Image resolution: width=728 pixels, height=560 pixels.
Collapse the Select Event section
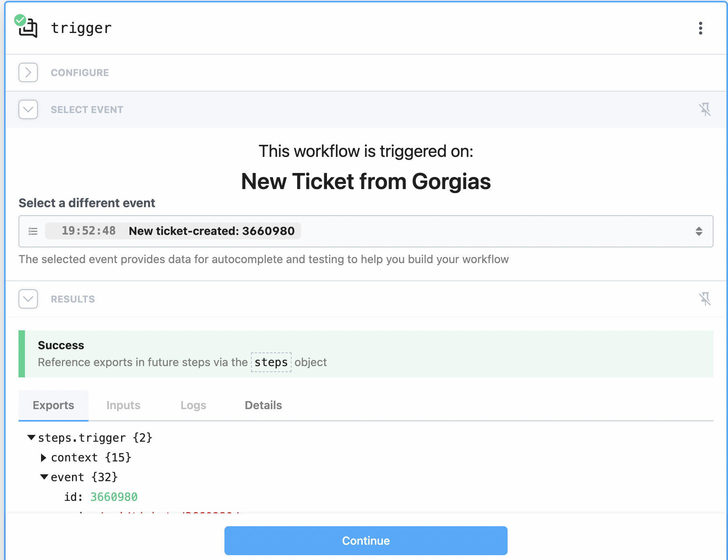click(28, 109)
